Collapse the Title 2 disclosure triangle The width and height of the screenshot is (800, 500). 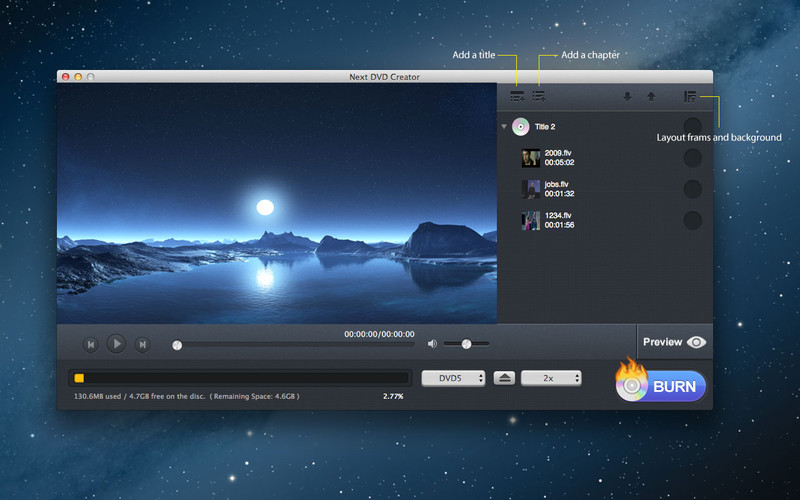[504, 128]
